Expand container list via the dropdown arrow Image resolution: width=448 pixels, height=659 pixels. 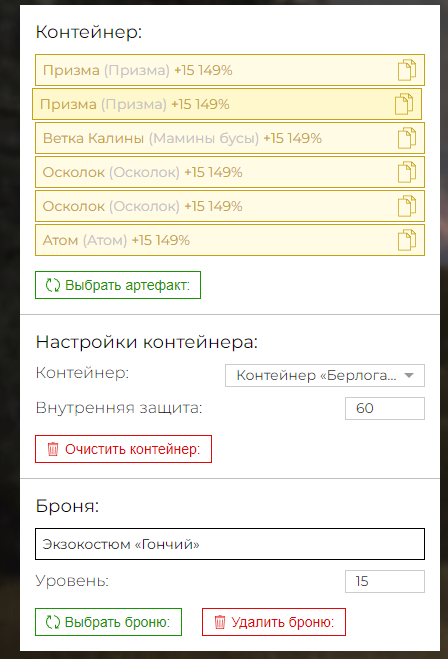pos(409,375)
